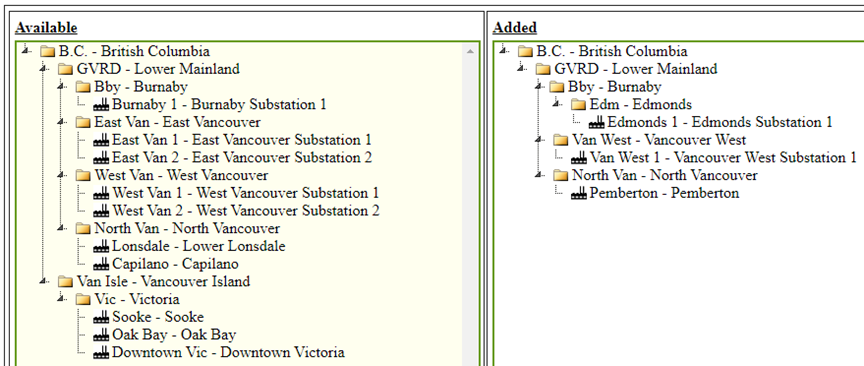Click 'East Van - East Vancouver' folder label

pyautogui.click(x=177, y=122)
